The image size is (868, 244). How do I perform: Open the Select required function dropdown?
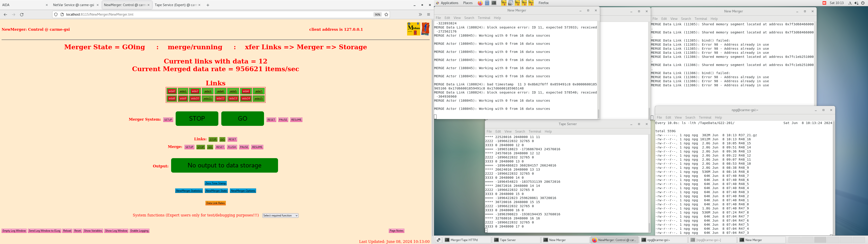pyautogui.click(x=280, y=216)
